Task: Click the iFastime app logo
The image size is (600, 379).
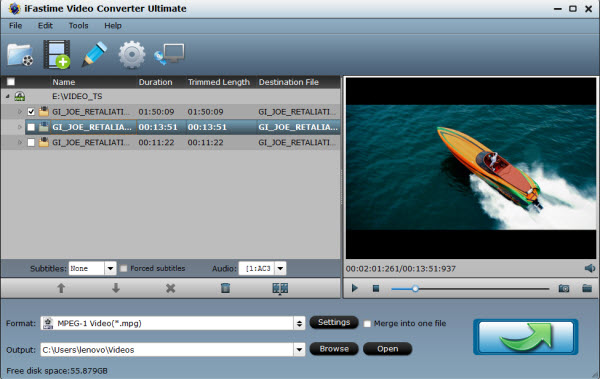Action: [14, 8]
